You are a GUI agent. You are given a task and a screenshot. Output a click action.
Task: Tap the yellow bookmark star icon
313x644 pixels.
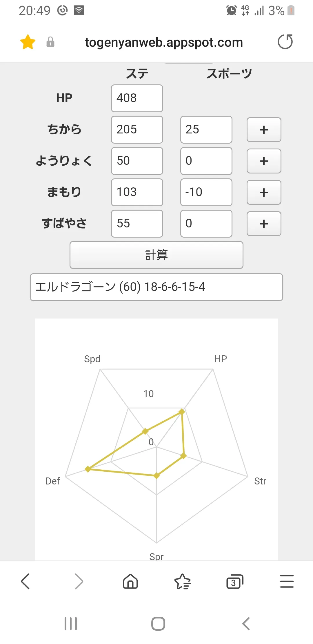(28, 42)
